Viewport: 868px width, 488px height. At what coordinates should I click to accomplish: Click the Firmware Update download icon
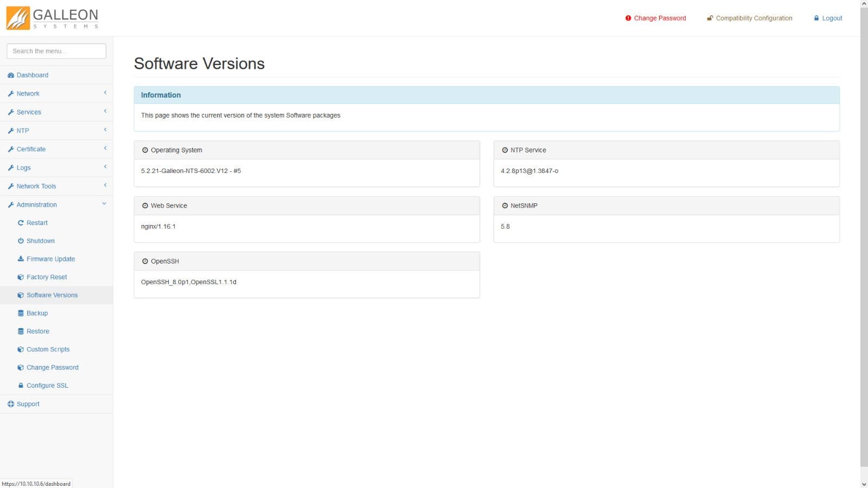(x=21, y=259)
